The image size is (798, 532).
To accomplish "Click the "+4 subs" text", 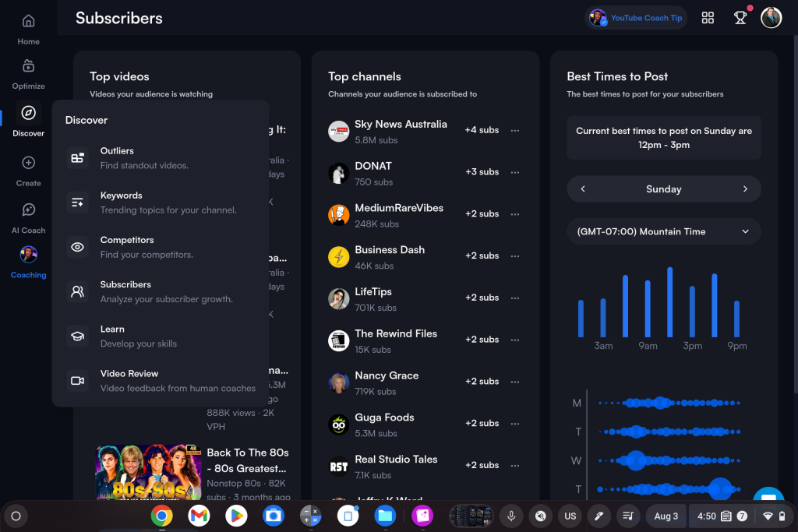I will [x=482, y=130].
